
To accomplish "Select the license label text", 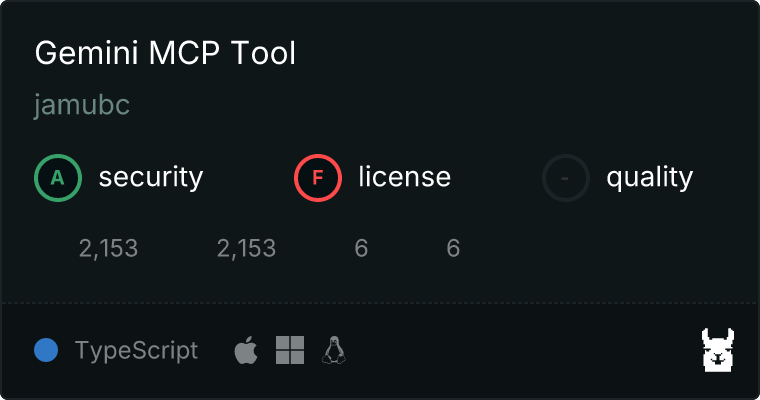I will 405,176.
